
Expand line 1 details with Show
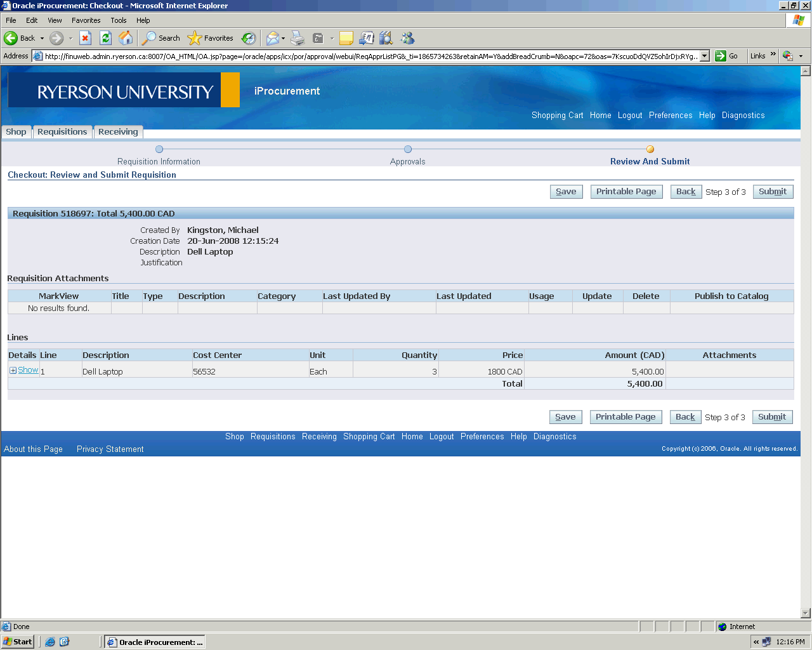(x=28, y=370)
